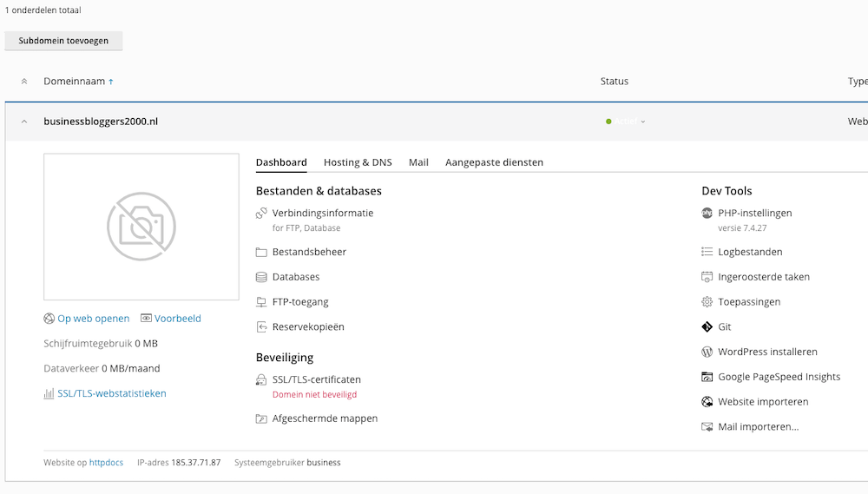Select the Aangepaste diensten tab

click(x=494, y=162)
